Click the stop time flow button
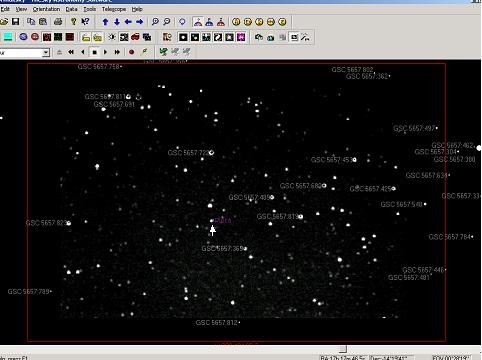This screenshot has width=482, height=360. (x=94, y=52)
